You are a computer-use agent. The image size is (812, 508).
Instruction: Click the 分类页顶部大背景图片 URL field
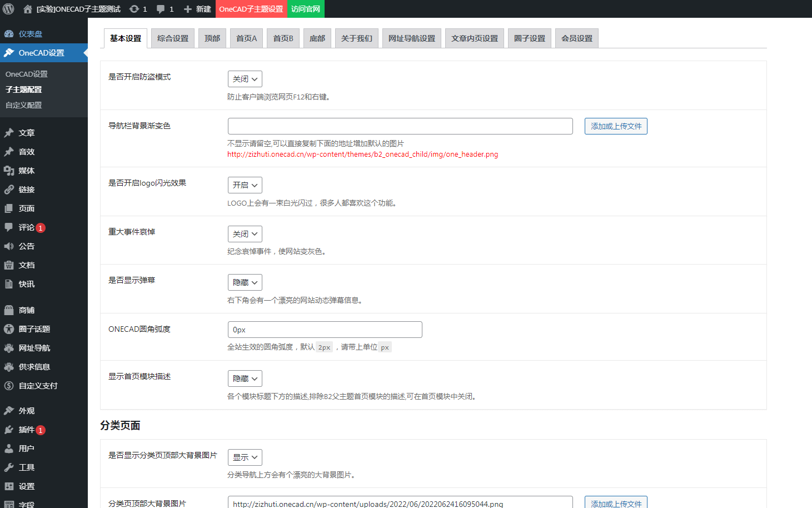coord(400,503)
